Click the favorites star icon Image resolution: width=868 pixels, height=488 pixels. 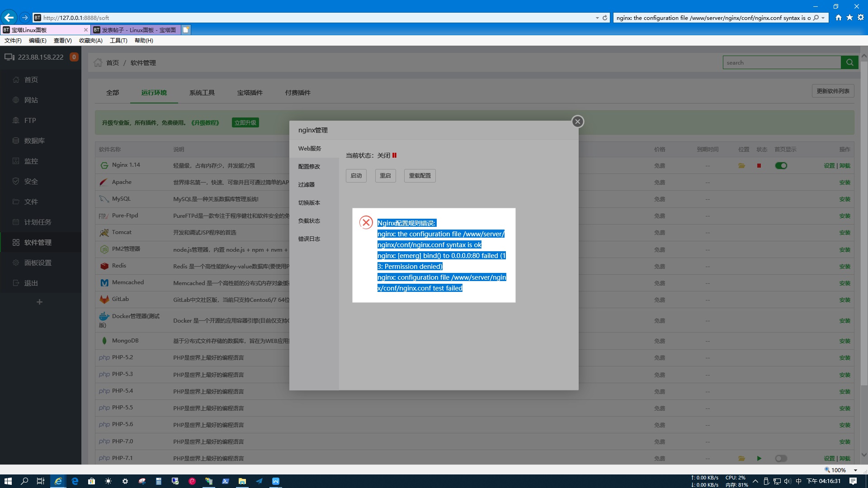click(849, 17)
